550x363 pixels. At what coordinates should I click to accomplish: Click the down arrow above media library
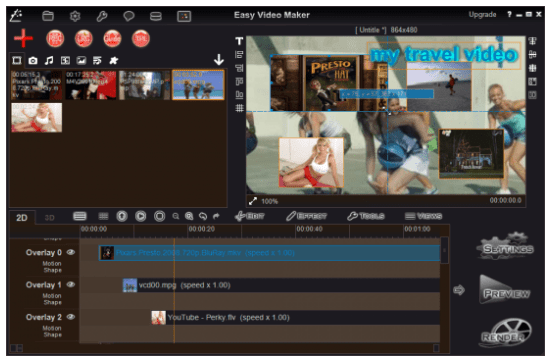click(x=219, y=60)
